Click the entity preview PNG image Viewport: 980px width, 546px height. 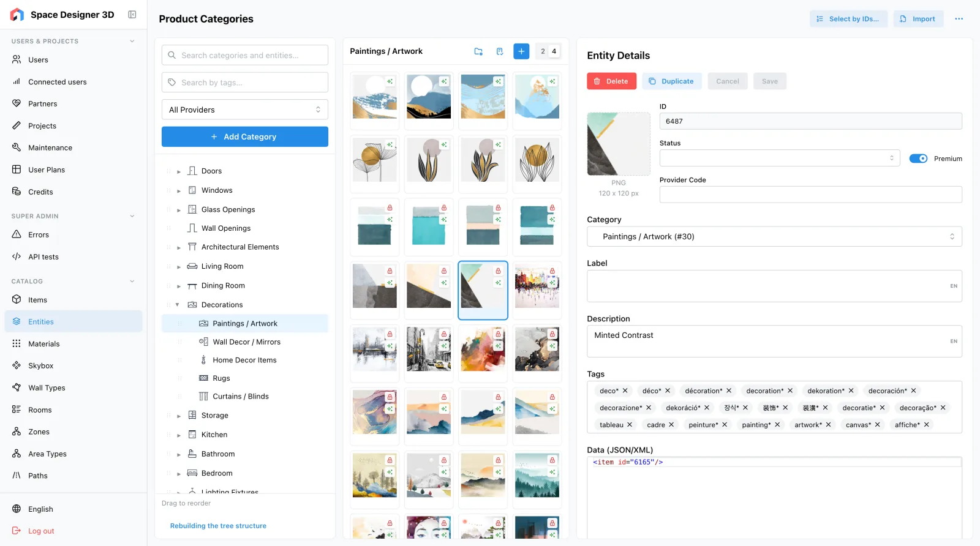[619, 144]
